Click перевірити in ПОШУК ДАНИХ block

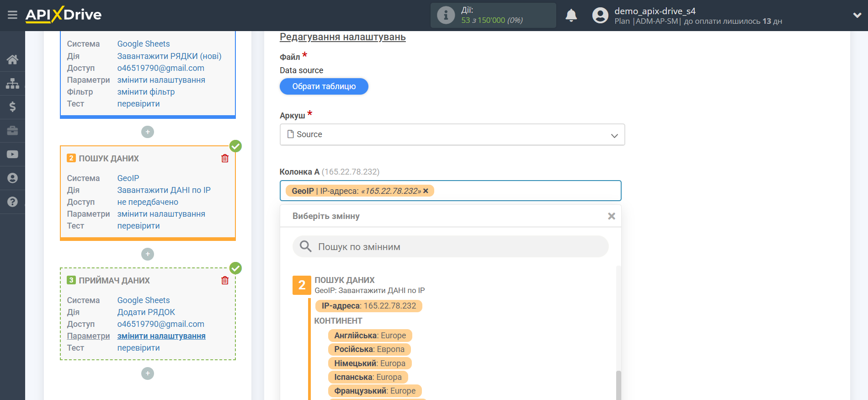(138, 225)
